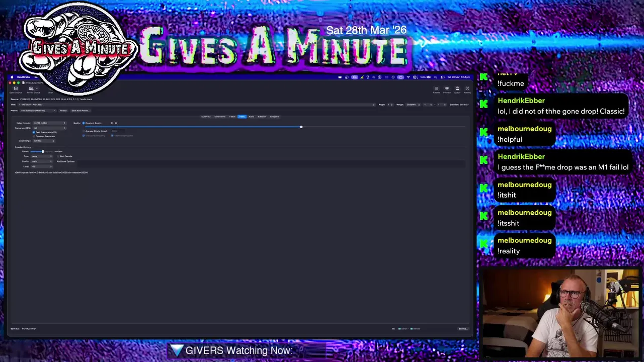Screen dimensions: 644x362
Task: Switch to the Dimensions tab
Action: 220,117
